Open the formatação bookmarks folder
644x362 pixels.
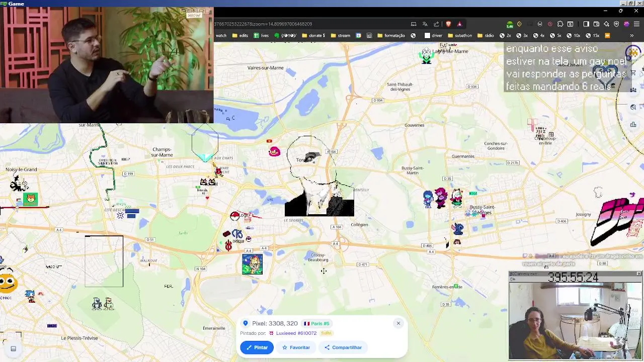tap(391, 36)
